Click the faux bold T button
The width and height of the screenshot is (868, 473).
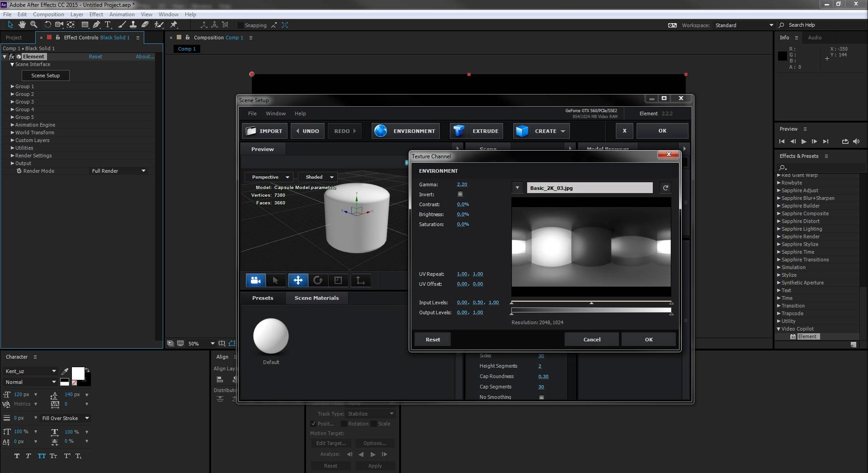tap(17, 456)
